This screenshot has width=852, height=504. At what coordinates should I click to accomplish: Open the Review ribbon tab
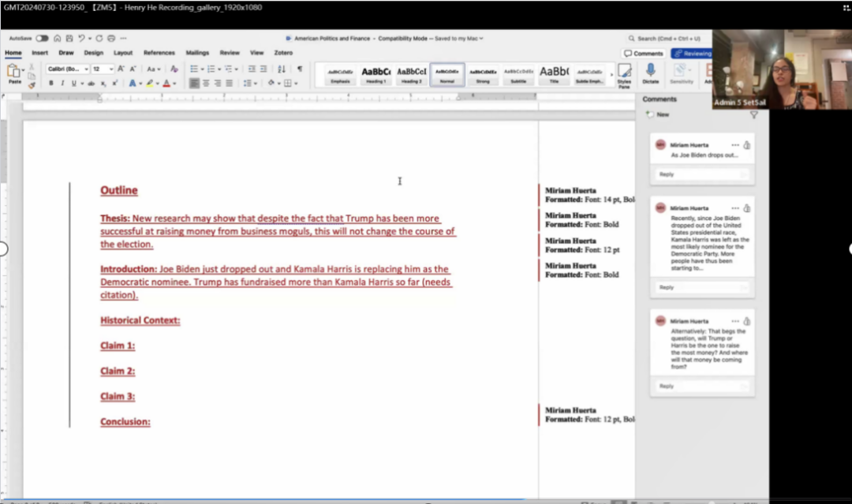tap(230, 53)
